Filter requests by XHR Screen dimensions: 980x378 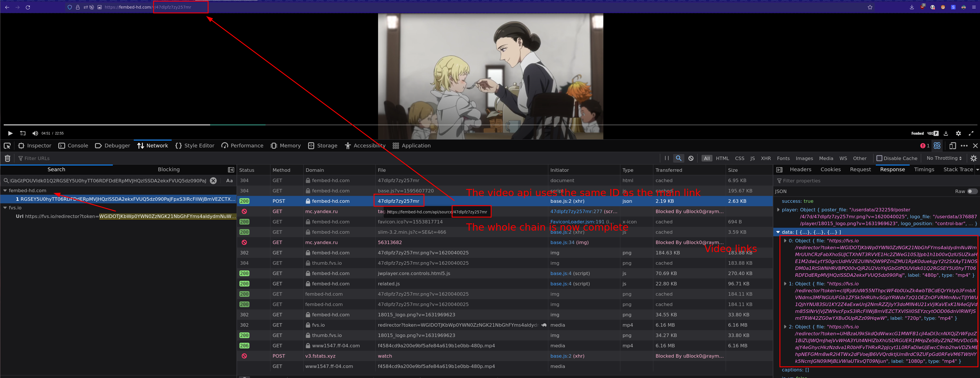766,158
